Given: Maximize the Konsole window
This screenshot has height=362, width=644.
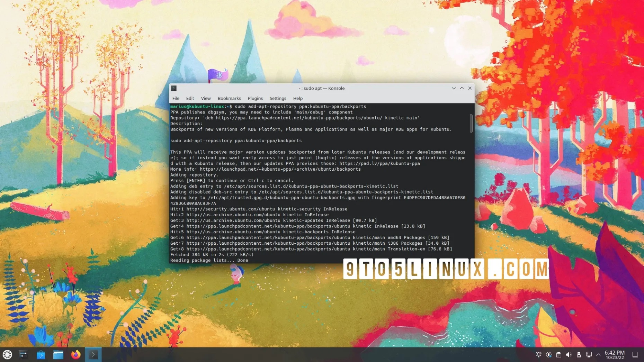Looking at the screenshot, I should (x=462, y=88).
